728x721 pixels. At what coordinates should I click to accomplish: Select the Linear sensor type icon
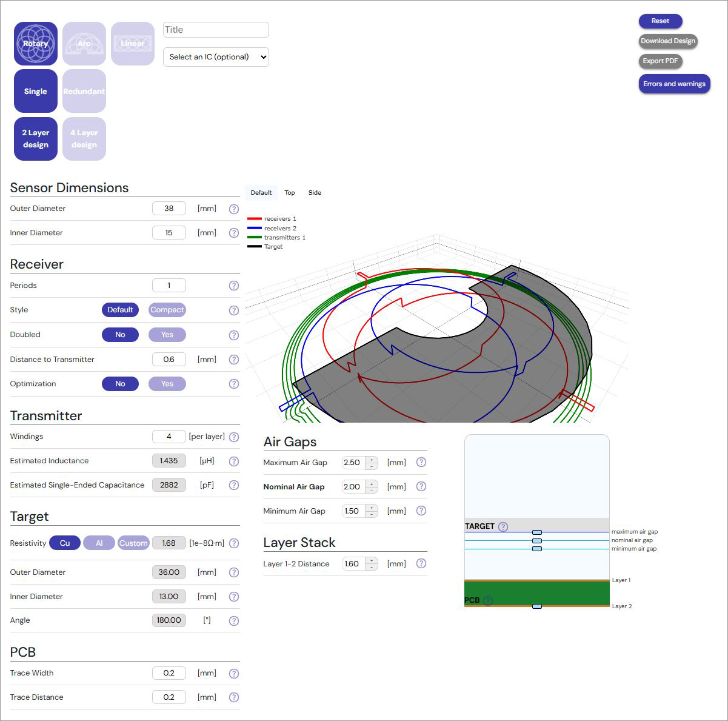point(133,44)
